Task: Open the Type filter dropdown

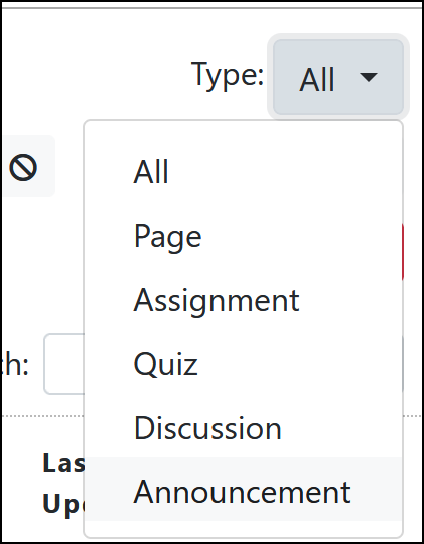Action: (338, 77)
